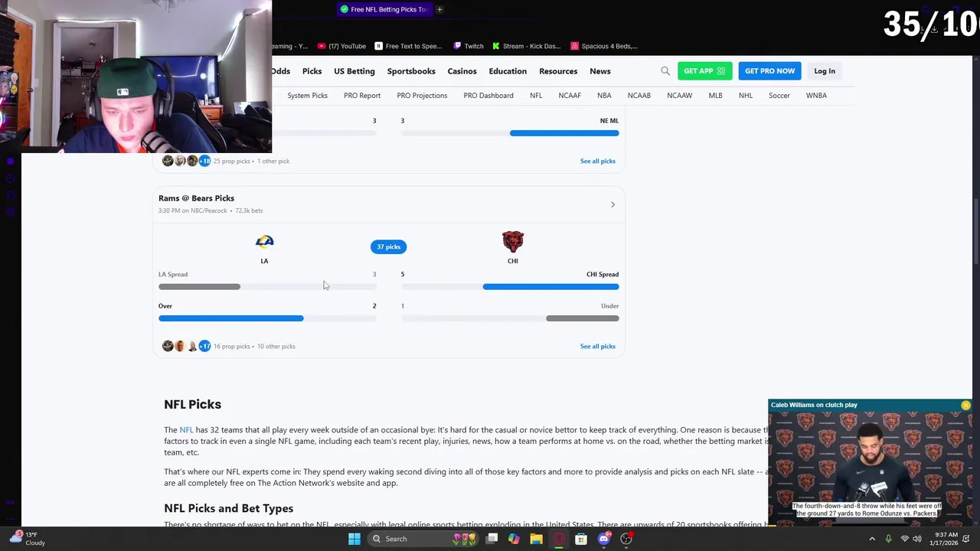Screen dimensions: 980x551
Task: Click the +18 experts badge in upper card
Action: (204, 161)
